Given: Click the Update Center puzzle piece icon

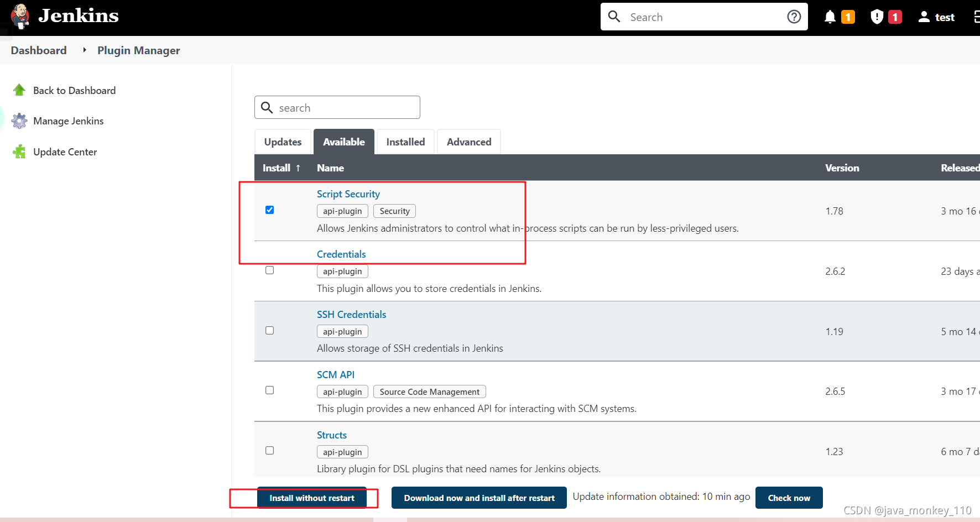Looking at the screenshot, I should (x=19, y=152).
